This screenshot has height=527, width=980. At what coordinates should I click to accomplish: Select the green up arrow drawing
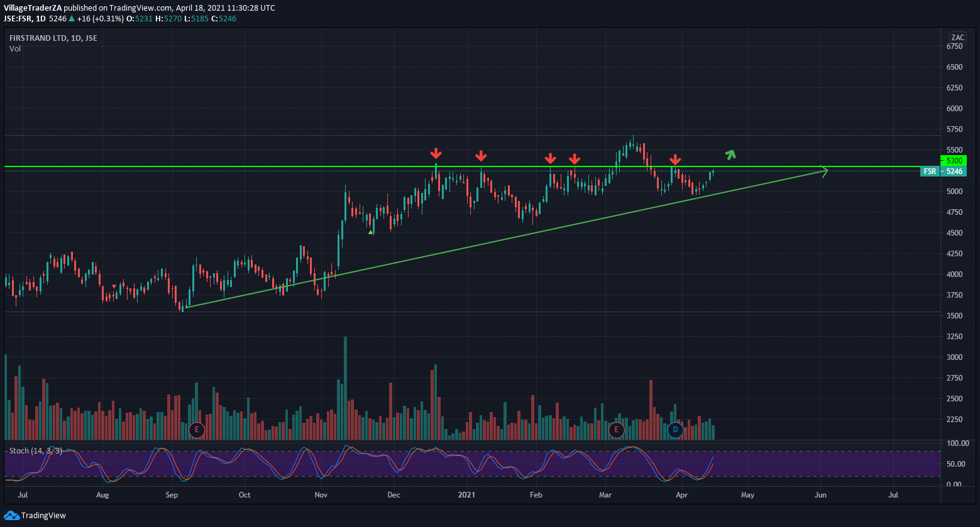point(730,155)
